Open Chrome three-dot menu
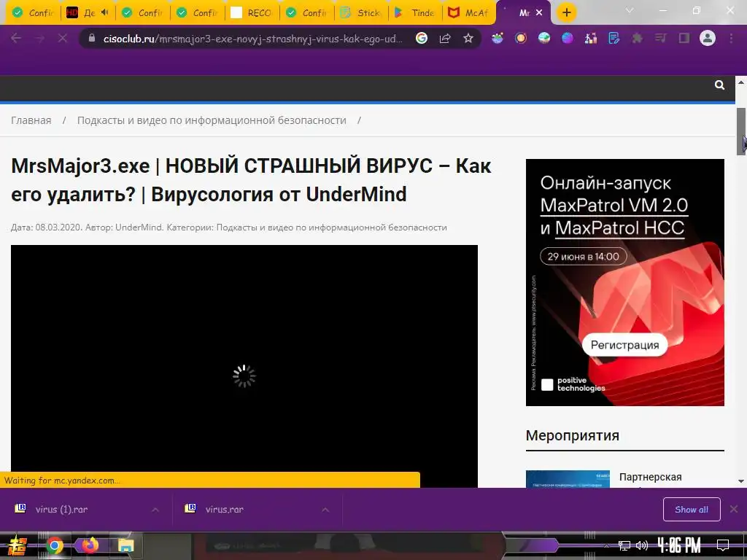 pos(731,38)
